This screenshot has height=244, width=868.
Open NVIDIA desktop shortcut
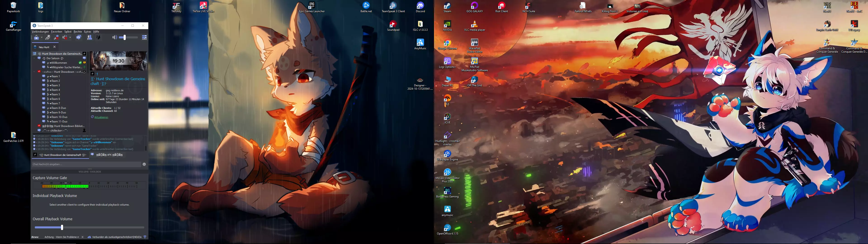(447, 26)
